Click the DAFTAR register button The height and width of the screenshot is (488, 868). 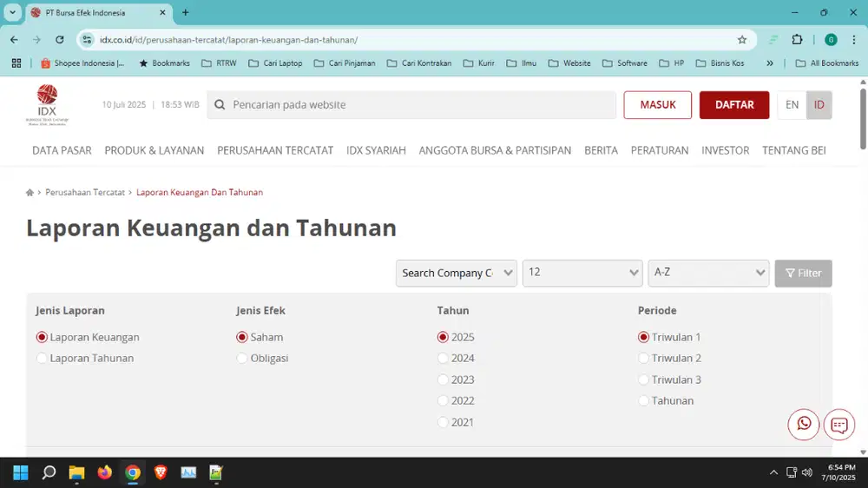[734, 105]
